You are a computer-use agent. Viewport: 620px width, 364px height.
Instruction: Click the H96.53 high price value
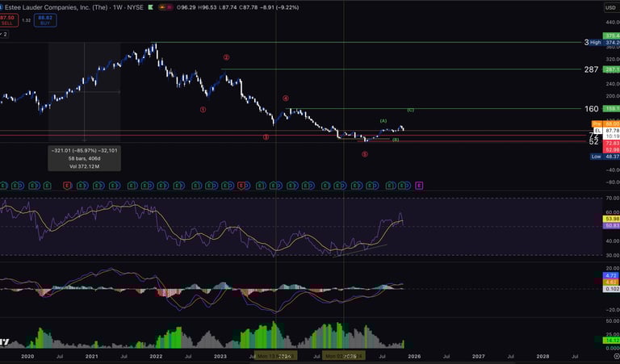click(x=207, y=7)
